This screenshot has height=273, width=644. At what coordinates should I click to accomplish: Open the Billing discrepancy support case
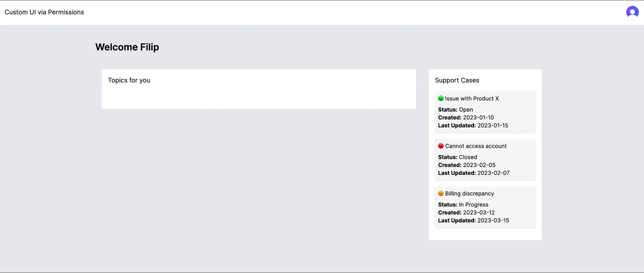point(469,194)
